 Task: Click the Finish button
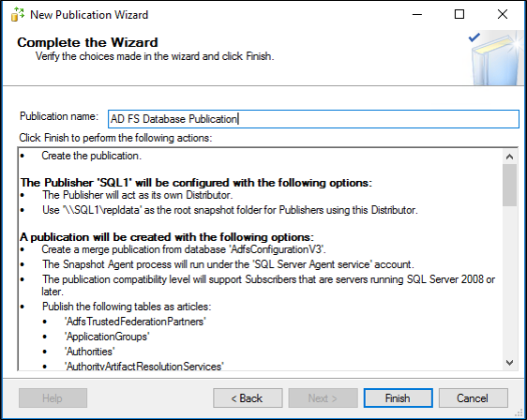pyautogui.click(x=398, y=398)
